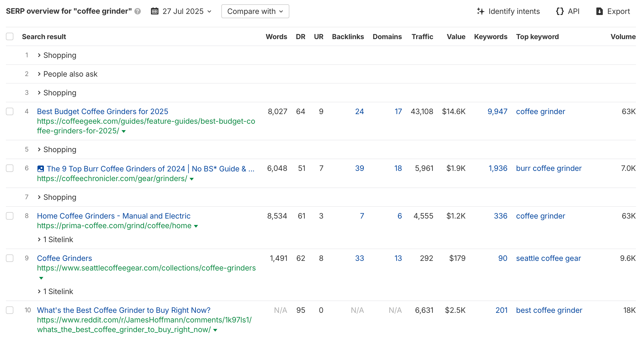Expand 1 Sitelink under prima-coffee result
The width and height of the screenshot is (644, 338).
pos(55,239)
